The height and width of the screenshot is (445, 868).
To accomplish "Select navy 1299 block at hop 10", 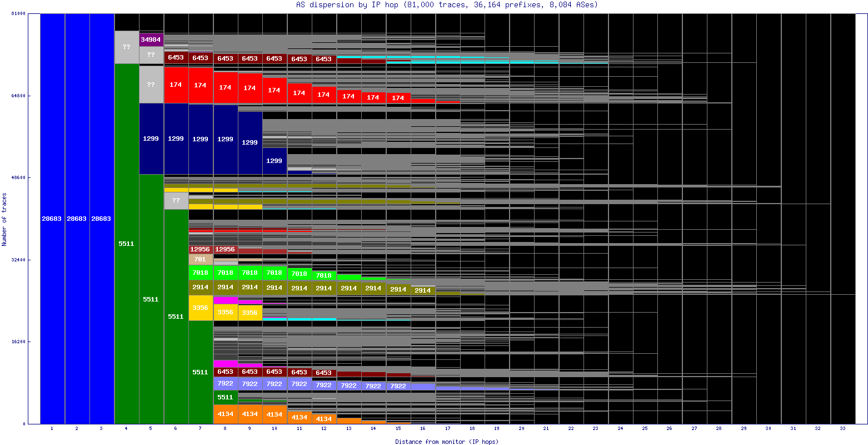I will click(x=275, y=161).
